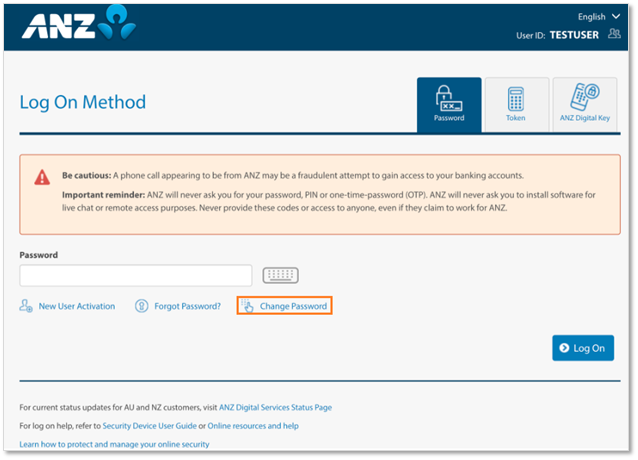
Task: Open Online resources and help link
Action: (x=253, y=426)
